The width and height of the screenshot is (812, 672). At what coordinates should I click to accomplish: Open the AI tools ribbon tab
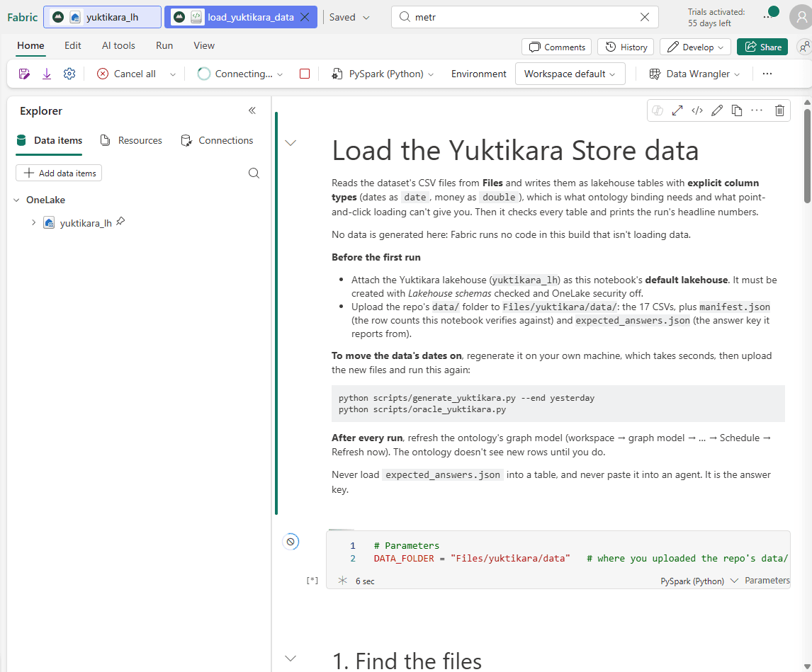(x=118, y=45)
